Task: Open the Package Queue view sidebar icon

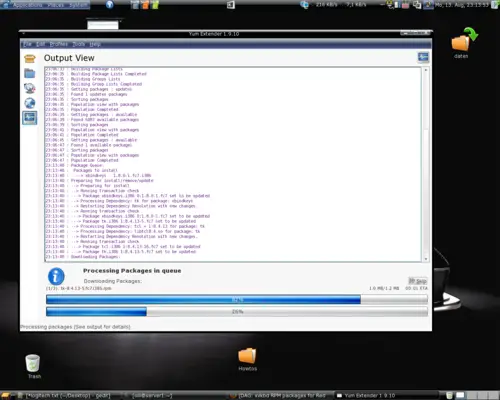Action: (30, 88)
